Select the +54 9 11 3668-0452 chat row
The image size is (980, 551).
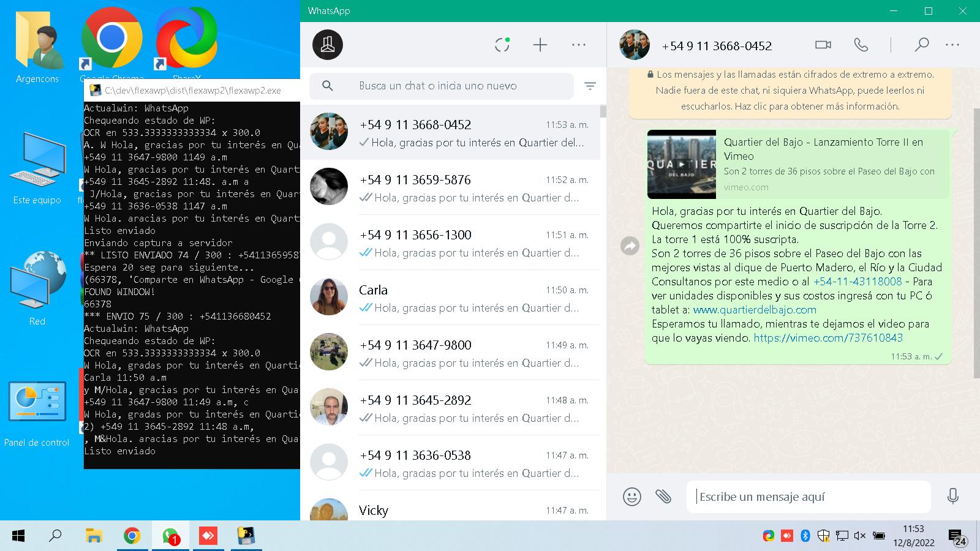point(450,132)
